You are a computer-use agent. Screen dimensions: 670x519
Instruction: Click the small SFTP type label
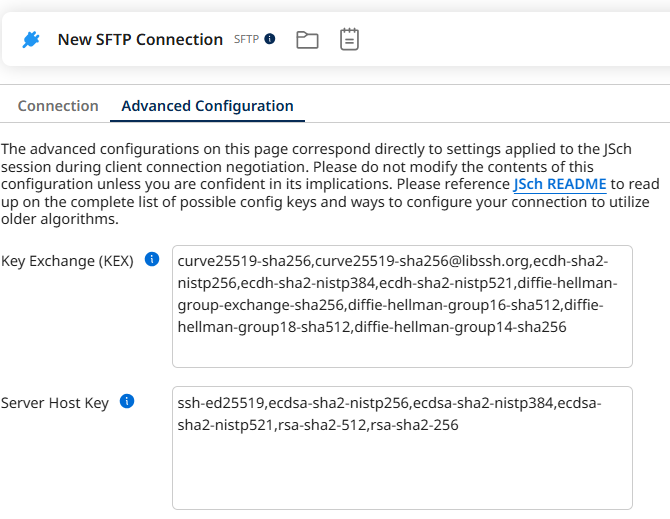pyautogui.click(x=246, y=40)
